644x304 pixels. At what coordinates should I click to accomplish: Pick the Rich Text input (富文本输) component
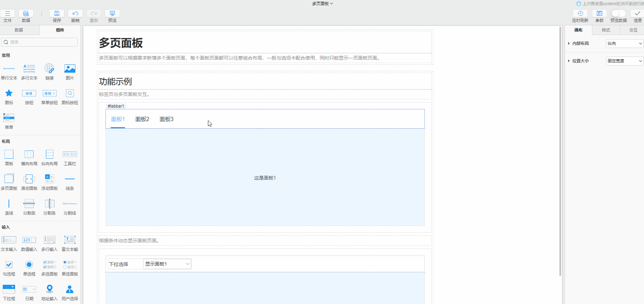(70, 240)
